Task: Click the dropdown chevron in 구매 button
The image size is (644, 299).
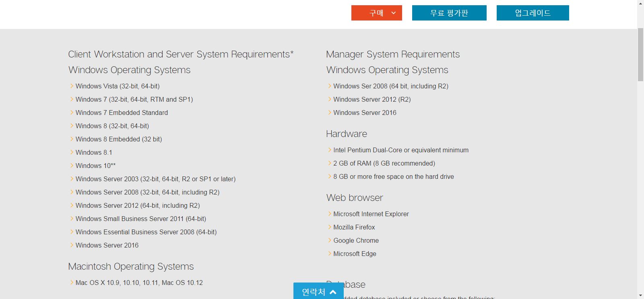Action: (394, 13)
